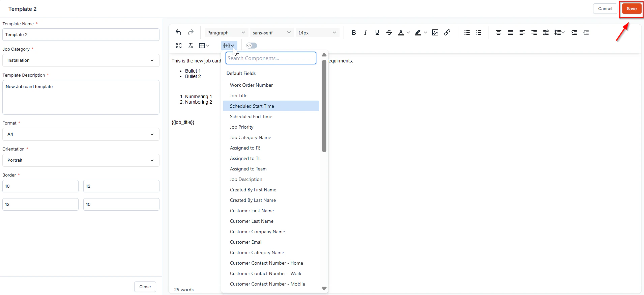Click the Search Components input field

tap(271, 58)
